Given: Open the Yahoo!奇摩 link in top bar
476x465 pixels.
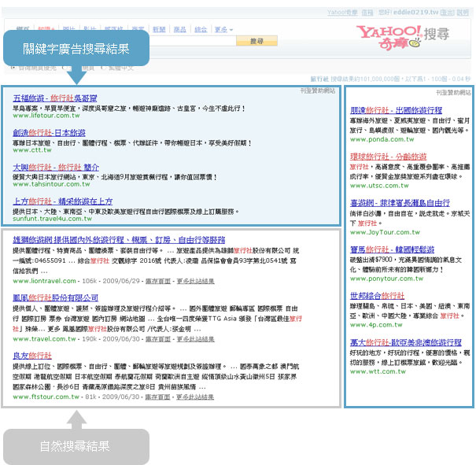Looking at the screenshot, I should tap(342, 13).
